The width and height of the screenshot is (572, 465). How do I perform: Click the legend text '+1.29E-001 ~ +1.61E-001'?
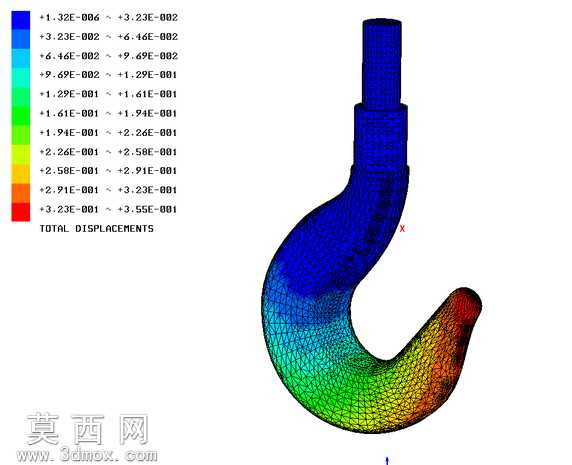[108, 94]
